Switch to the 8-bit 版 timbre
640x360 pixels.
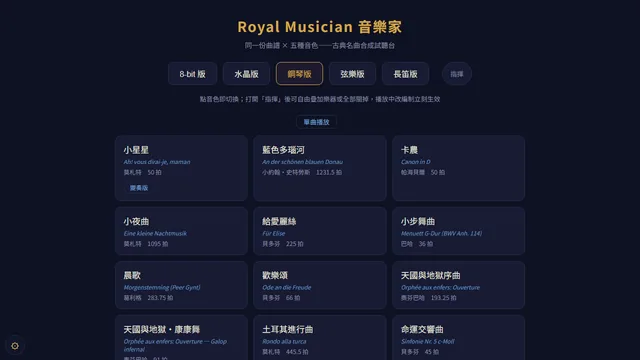(192, 74)
